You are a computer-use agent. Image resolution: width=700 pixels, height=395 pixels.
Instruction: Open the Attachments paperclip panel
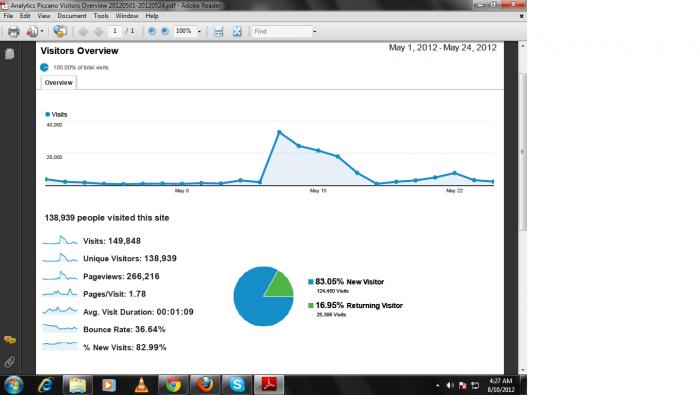coord(9,362)
